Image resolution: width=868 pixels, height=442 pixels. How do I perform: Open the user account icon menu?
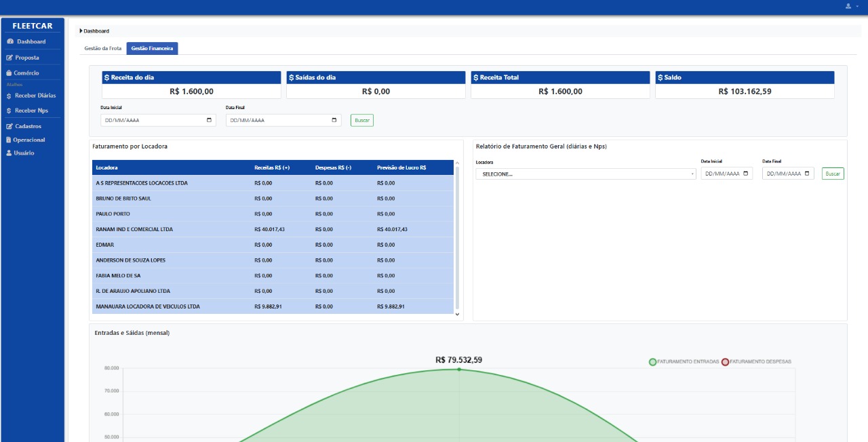coord(848,6)
